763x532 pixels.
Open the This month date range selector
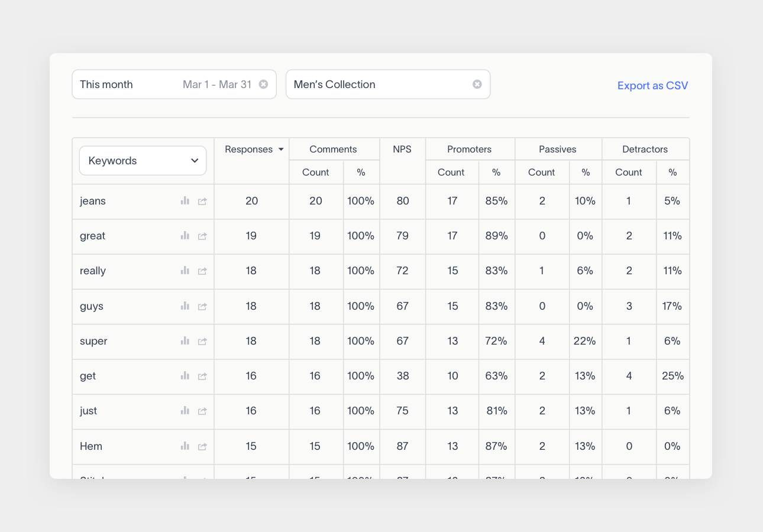click(x=166, y=85)
